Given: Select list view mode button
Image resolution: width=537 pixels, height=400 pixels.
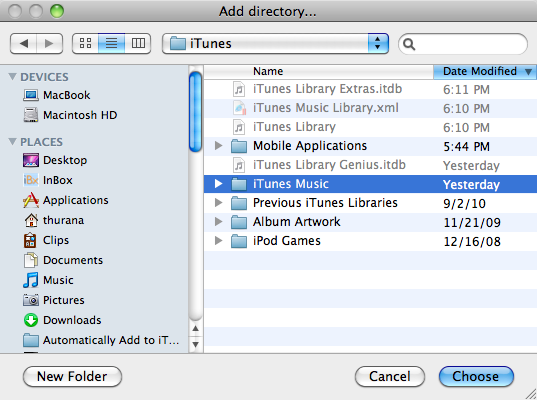Looking at the screenshot, I should pyautogui.click(x=111, y=43).
